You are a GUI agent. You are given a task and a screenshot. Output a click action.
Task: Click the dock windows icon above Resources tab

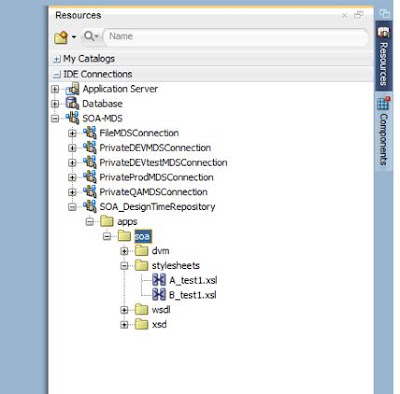[x=384, y=13]
